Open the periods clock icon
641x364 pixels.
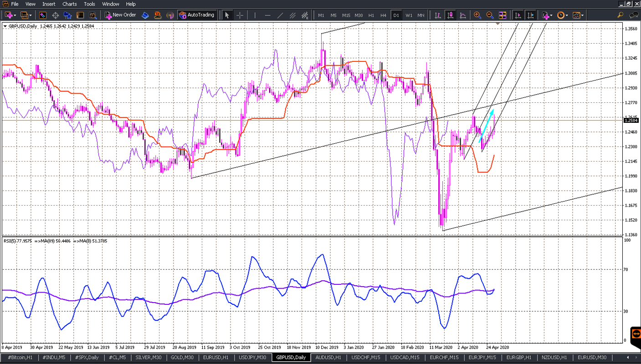click(x=561, y=15)
